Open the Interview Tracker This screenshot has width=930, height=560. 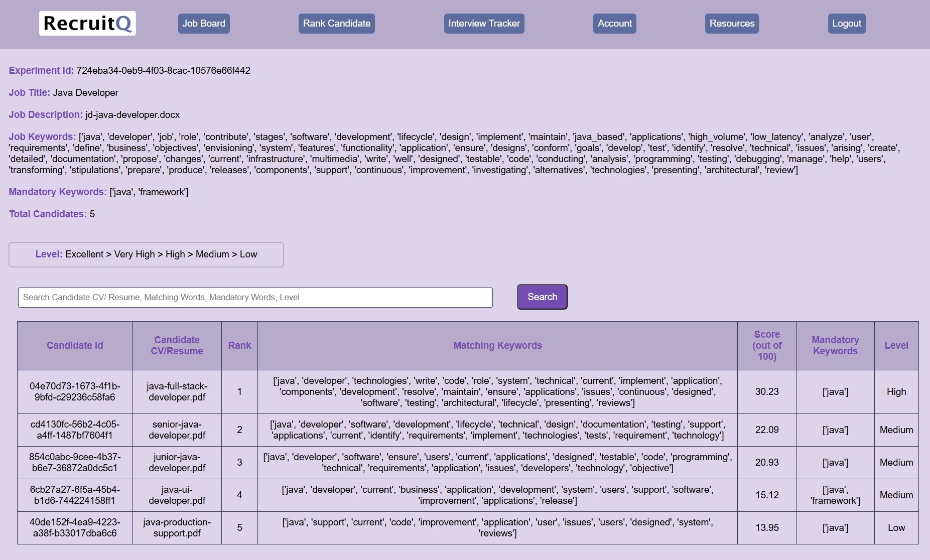(x=483, y=23)
